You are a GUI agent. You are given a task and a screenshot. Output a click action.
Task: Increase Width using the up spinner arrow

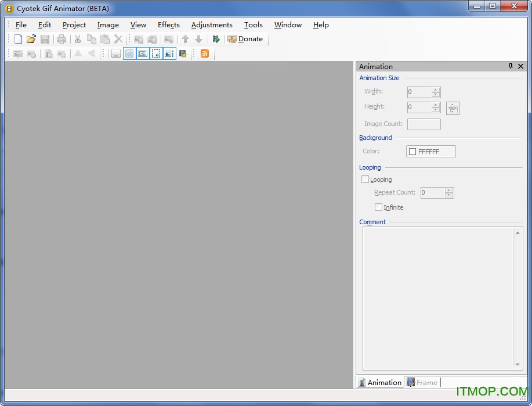[x=436, y=89]
